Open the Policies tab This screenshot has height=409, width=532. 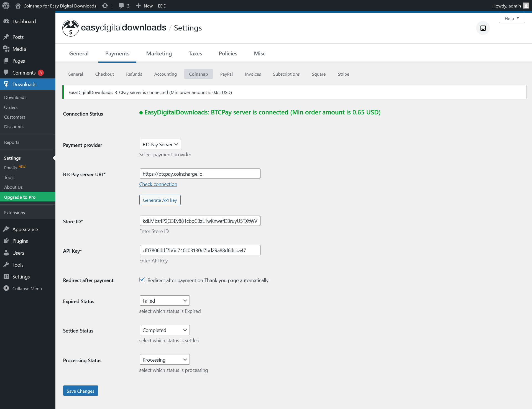point(228,53)
